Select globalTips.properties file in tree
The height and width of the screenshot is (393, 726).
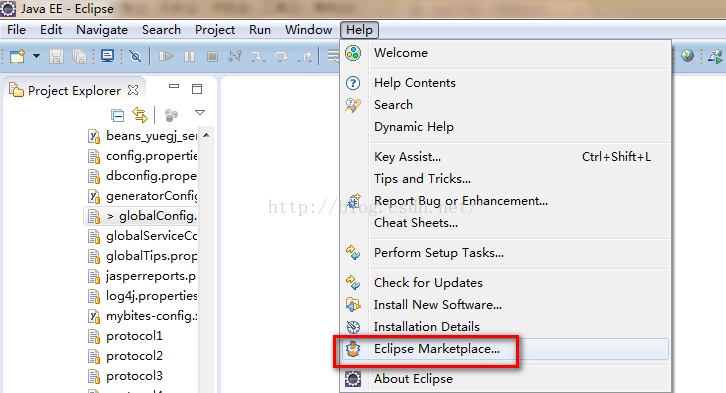(x=143, y=256)
